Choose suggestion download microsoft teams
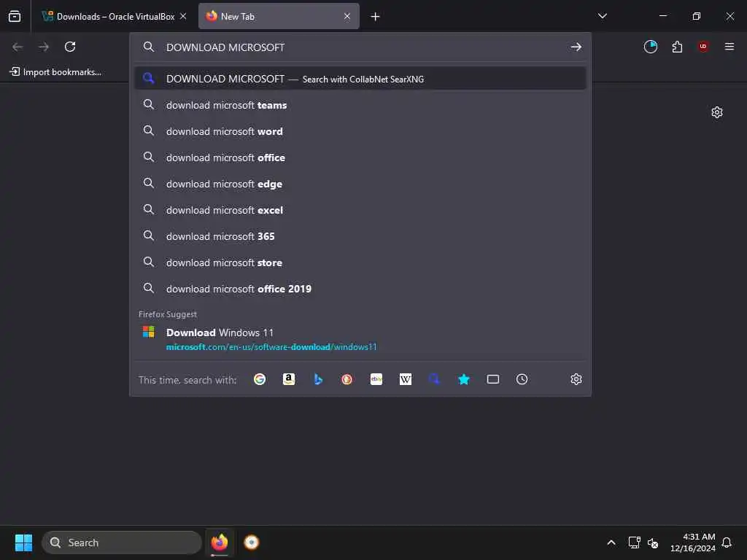Screen dimensions: 747x560 [360, 105]
